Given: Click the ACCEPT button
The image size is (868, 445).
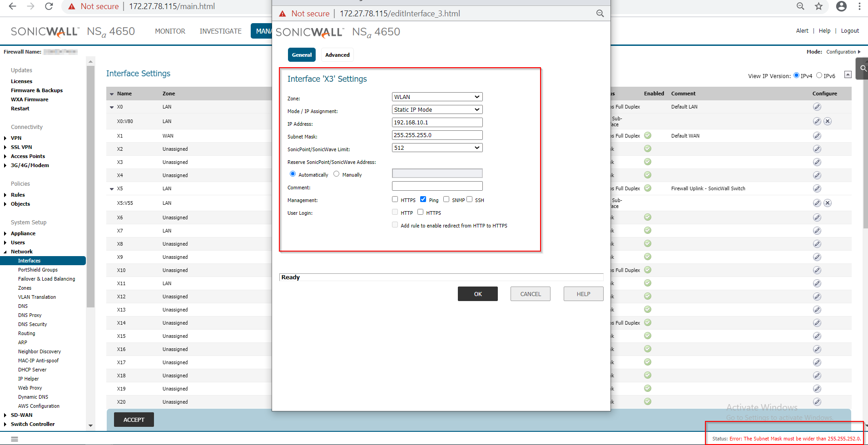Looking at the screenshot, I should [134, 420].
